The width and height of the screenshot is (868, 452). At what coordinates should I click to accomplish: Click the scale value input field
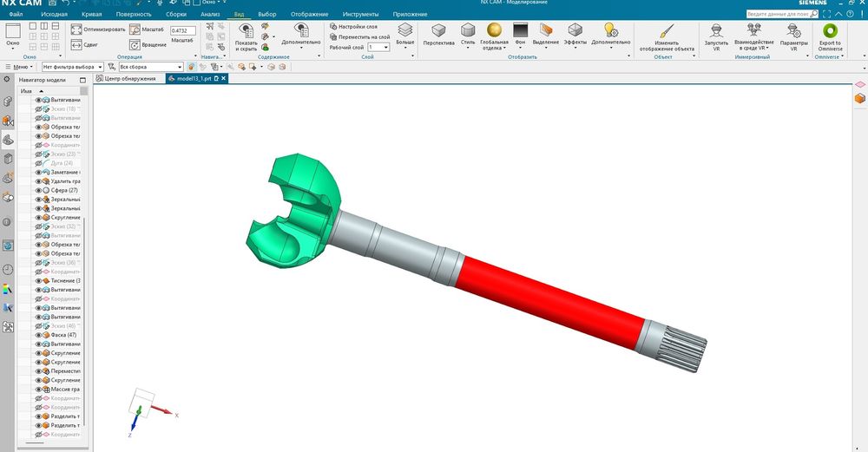[x=182, y=31]
